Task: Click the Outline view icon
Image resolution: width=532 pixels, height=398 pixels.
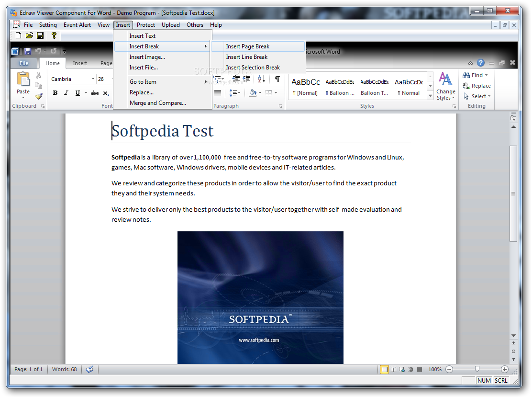Action: point(410,369)
